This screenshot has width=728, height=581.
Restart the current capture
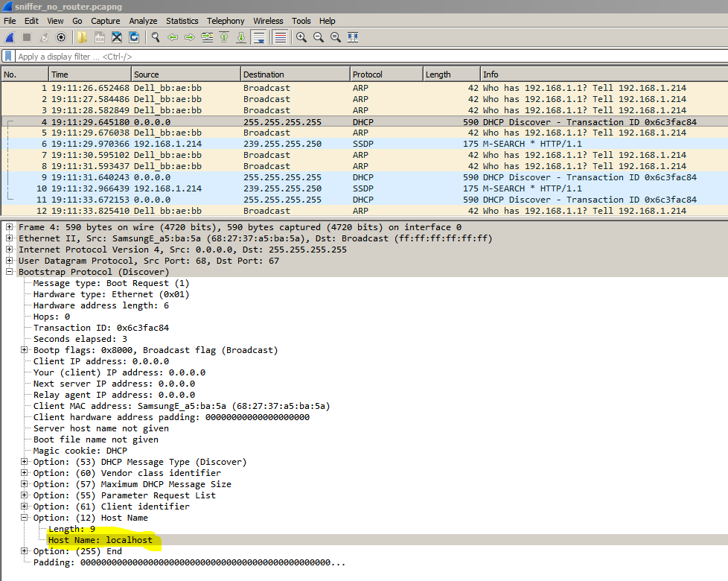44,36
